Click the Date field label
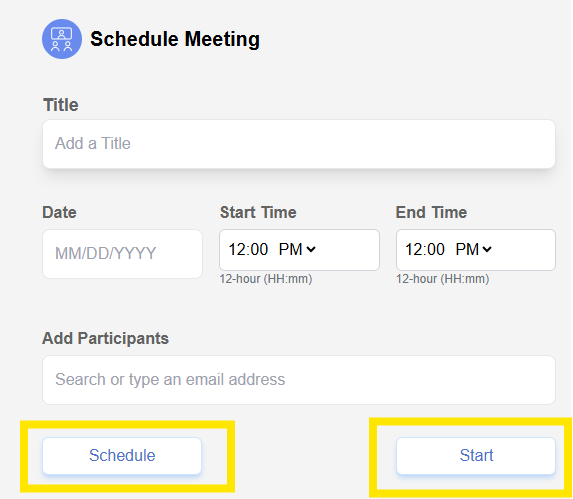573x499 pixels. (60, 212)
